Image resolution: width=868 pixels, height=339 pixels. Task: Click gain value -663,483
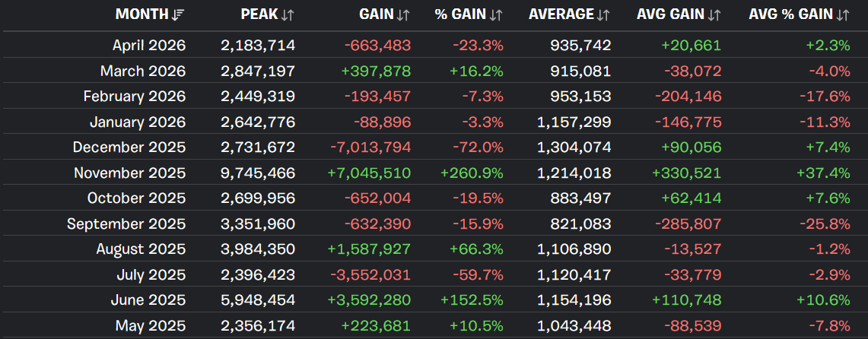click(x=377, y=46)
